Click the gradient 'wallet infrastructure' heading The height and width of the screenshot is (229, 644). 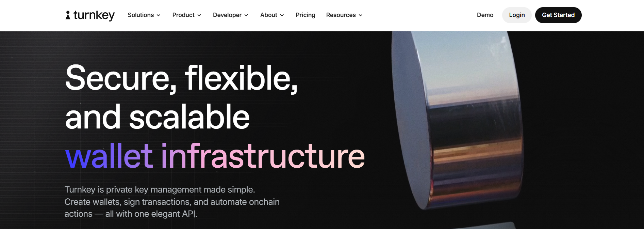tap(215, 156)
